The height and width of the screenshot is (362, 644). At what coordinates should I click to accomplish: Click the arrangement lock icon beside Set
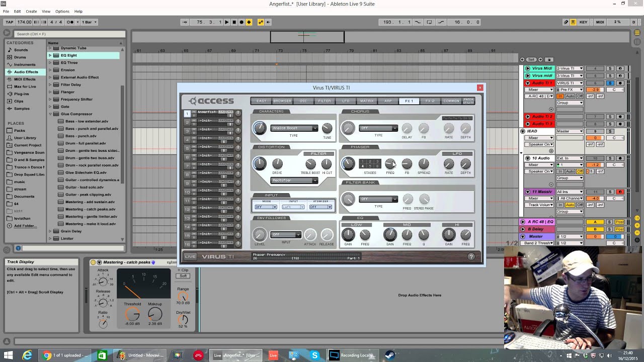click(x=549, y=59)
